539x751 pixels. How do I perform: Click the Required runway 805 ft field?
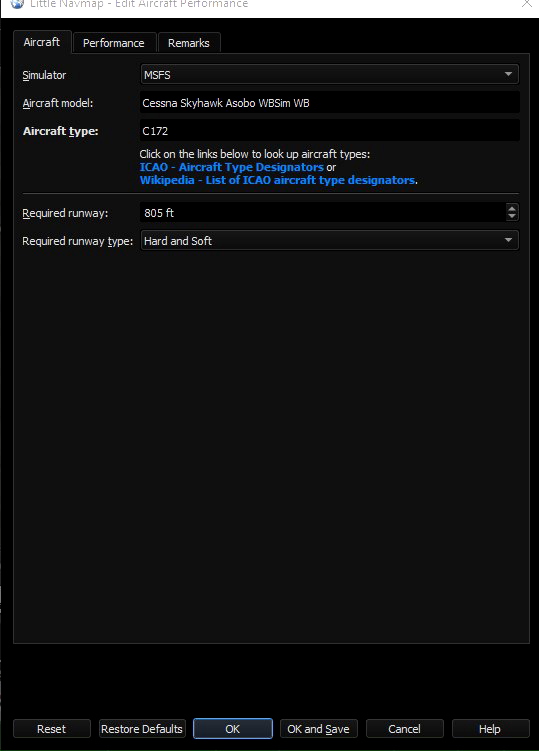point(323,213)
